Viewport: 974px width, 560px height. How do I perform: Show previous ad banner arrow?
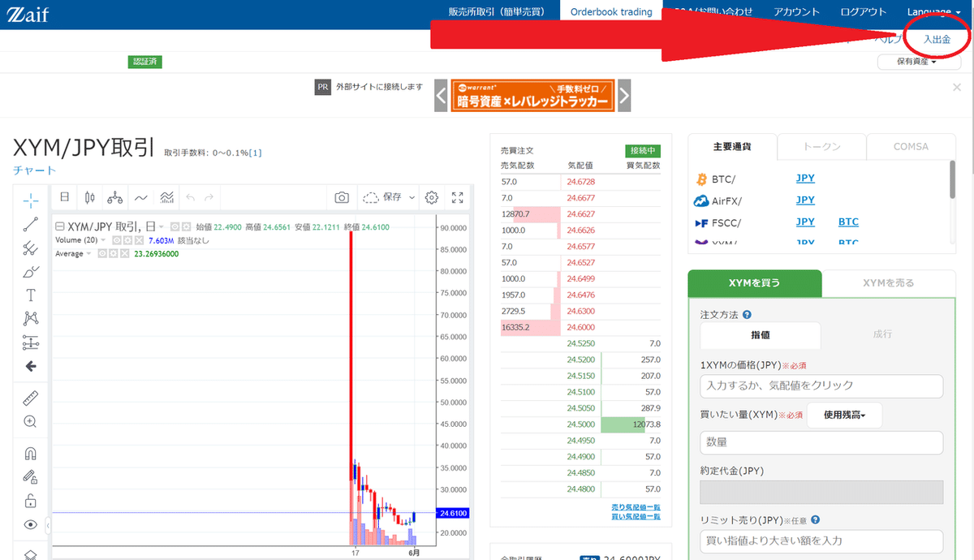point(442,96)
